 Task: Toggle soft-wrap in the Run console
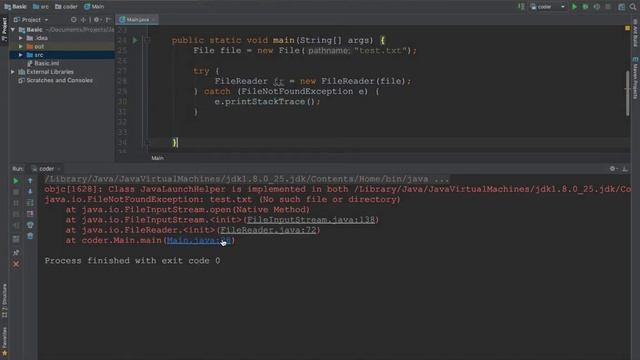pyautogui.click(x=30, y=203)
